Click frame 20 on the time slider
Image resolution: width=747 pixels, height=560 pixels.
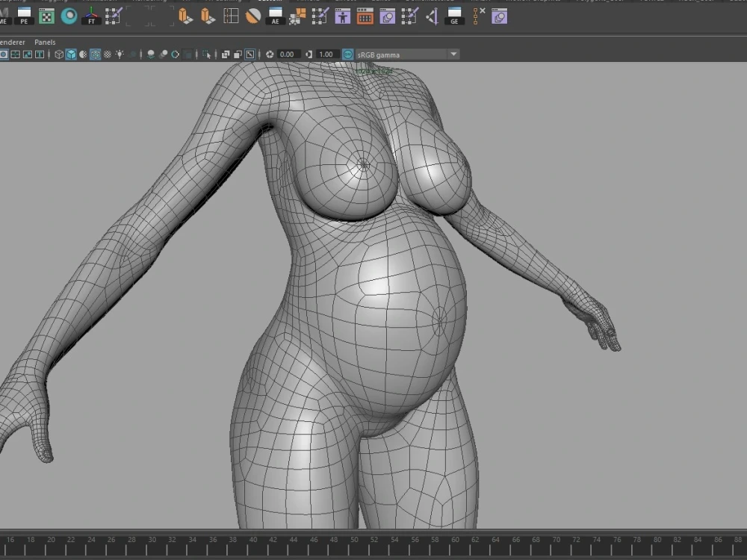click(x=51, y=540)
